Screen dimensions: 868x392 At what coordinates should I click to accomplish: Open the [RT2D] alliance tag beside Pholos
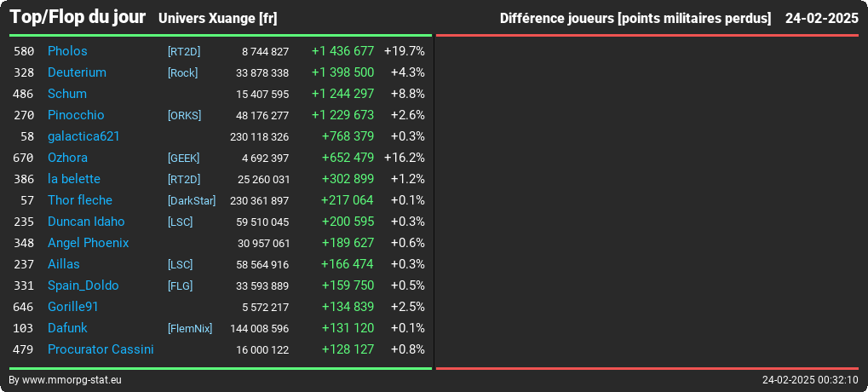[184, 51]
